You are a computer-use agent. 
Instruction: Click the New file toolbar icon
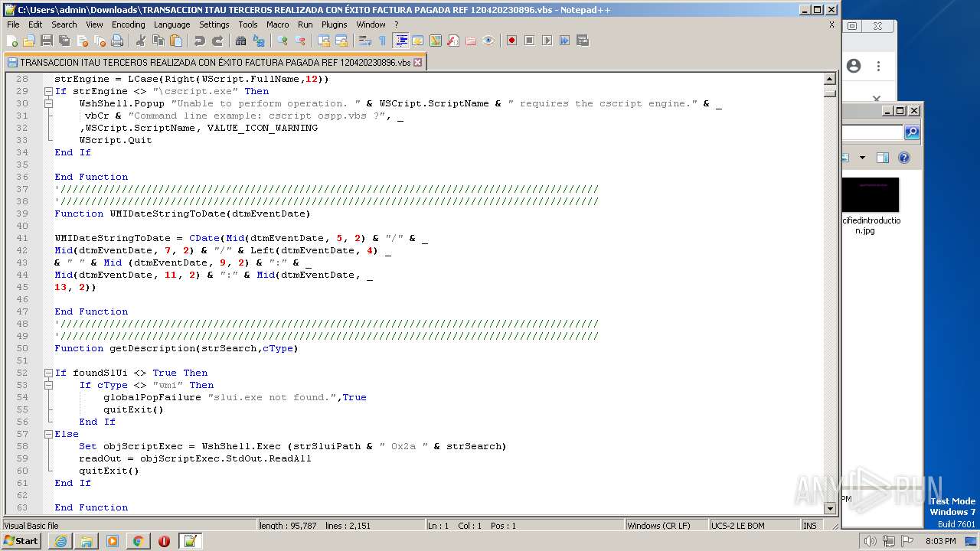[12, 41]
